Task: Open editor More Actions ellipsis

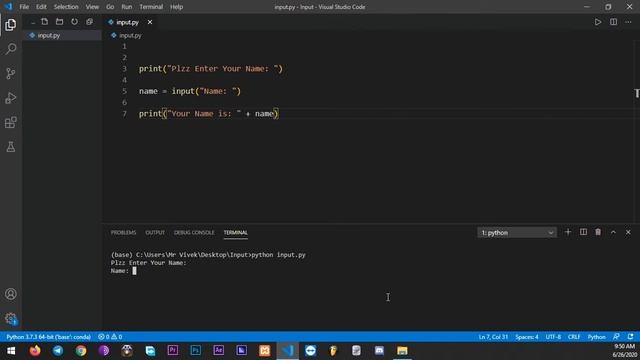Action: 628,22
